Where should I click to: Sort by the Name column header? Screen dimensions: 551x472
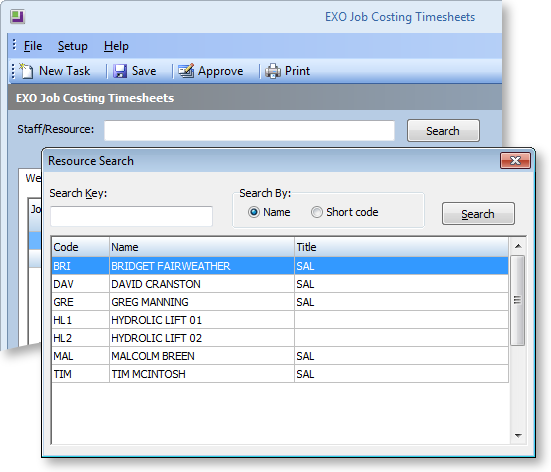pos(202,247)
